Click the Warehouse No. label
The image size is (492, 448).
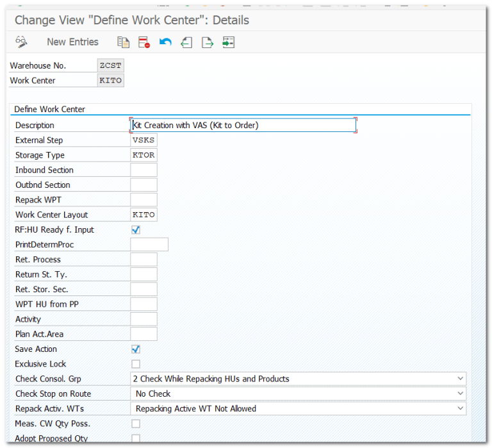coord(38,65)
